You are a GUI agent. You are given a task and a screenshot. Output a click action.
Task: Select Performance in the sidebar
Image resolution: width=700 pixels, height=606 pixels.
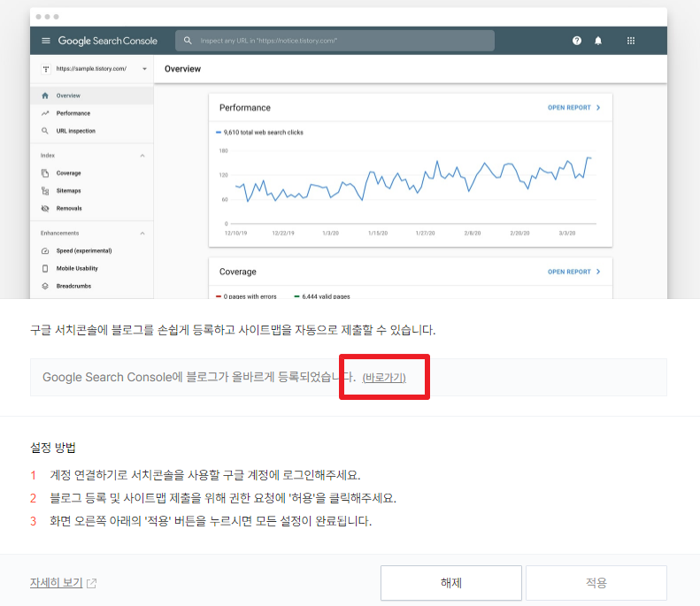(x=91, y=113)
